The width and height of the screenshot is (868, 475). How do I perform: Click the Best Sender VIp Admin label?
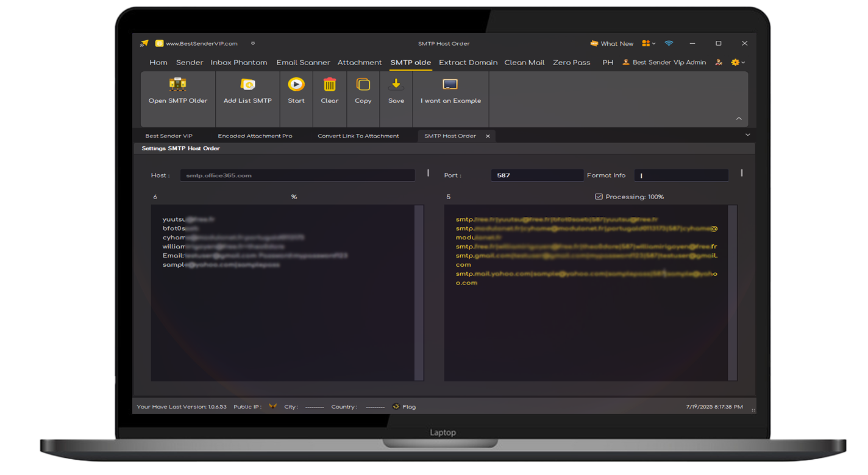tap(669, 62)
